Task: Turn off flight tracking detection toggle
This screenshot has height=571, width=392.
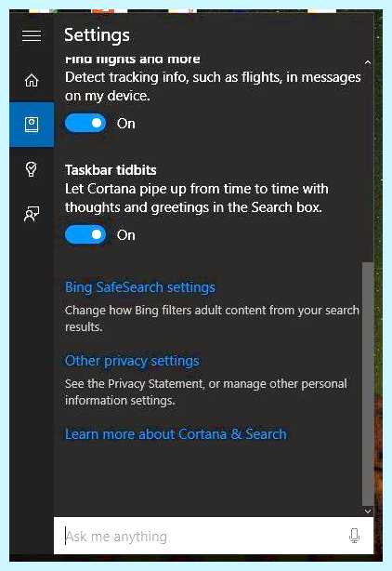Action: (85, 124)
